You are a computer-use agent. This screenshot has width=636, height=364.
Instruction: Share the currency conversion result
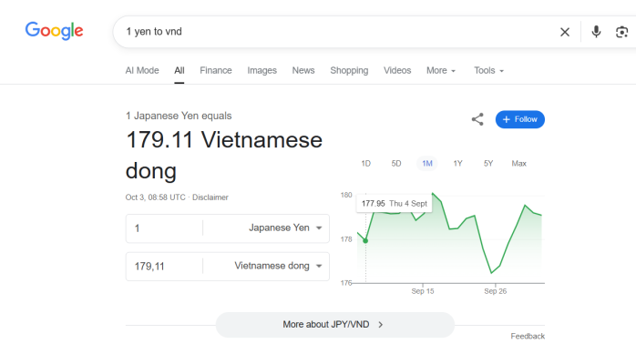pyautogui.click(x=477, y=119)
